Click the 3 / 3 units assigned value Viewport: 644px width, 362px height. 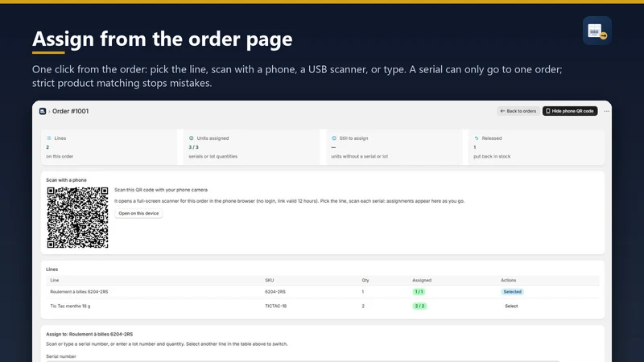193,147
